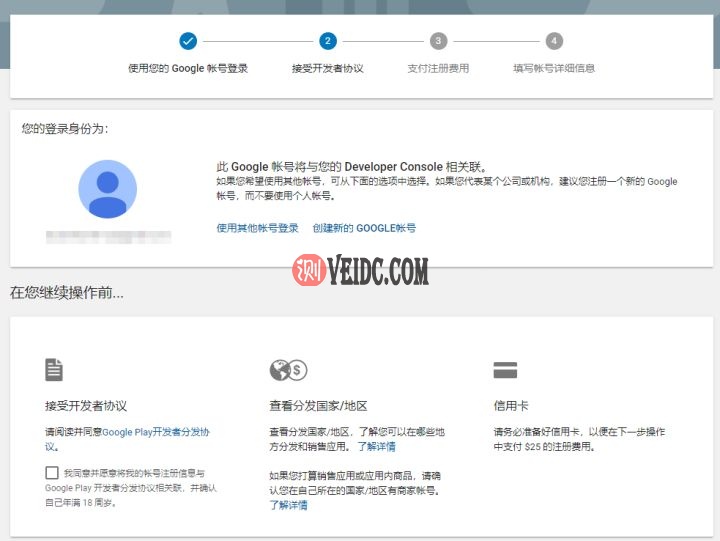Click the credit card icon
The image size is (720, 541).
pos(505,370)
